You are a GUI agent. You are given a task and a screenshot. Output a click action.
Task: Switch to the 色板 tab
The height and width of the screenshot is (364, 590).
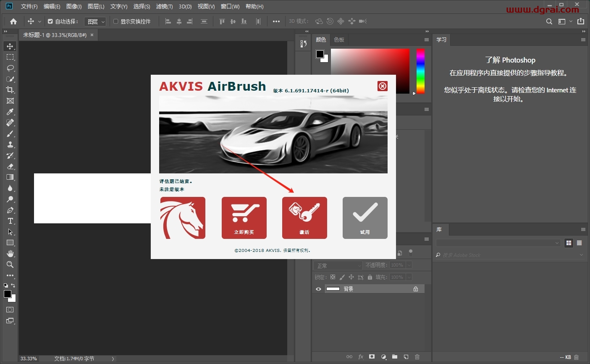339,40
